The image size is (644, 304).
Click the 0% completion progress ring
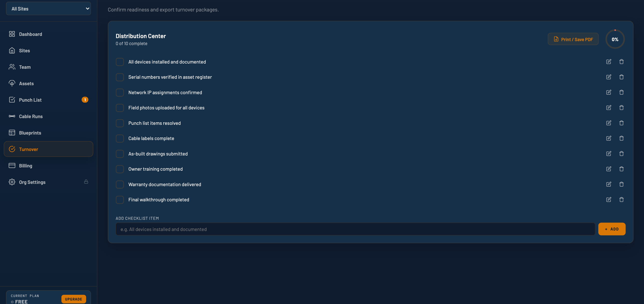(615, 39)
